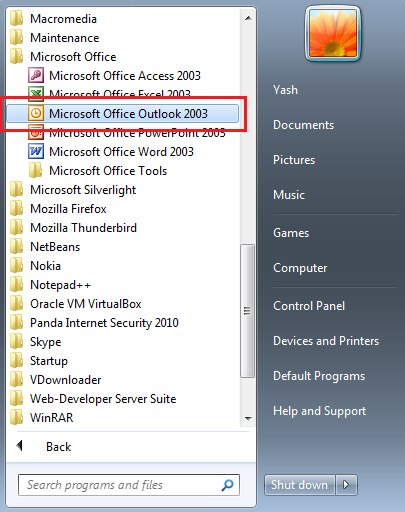Click the Notepad++ folder icon
The height and width of the screenshot is (512, 405).
pos(17,285)
